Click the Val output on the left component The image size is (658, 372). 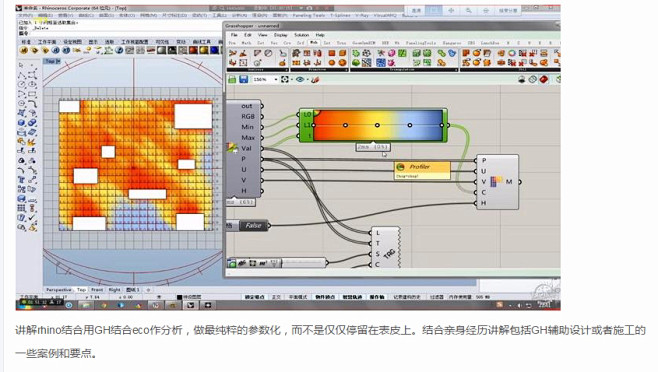[x=246, y=148]
